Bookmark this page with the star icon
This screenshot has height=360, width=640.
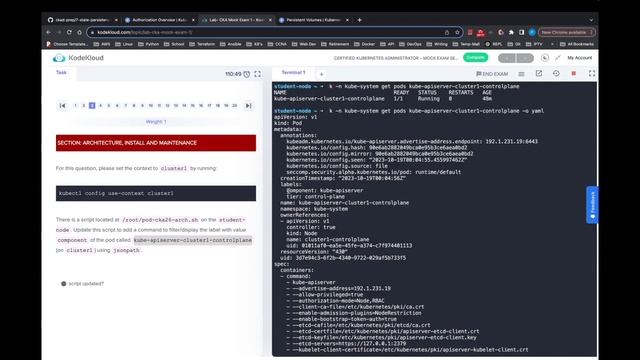click(x=457, y=32)
